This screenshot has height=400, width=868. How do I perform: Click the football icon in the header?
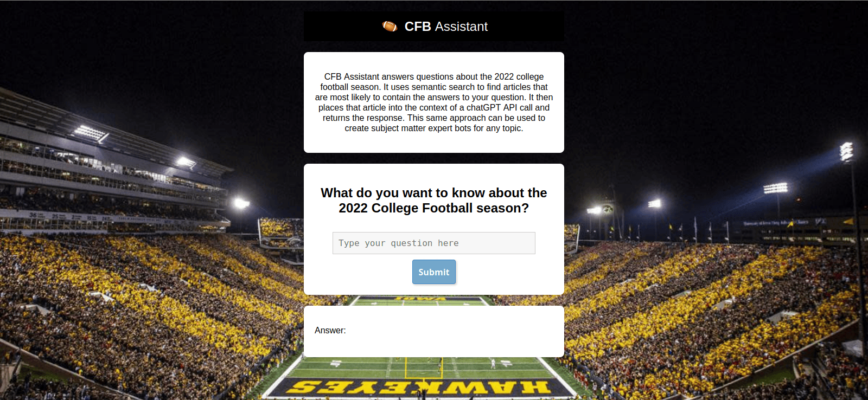pyautogui.click(x=390, y=27)
